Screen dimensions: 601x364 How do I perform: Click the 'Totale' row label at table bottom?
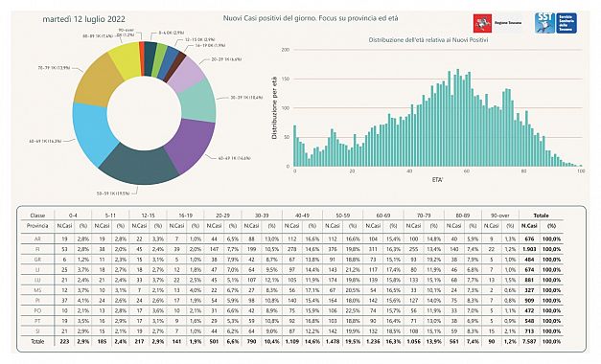coord(37,341)
